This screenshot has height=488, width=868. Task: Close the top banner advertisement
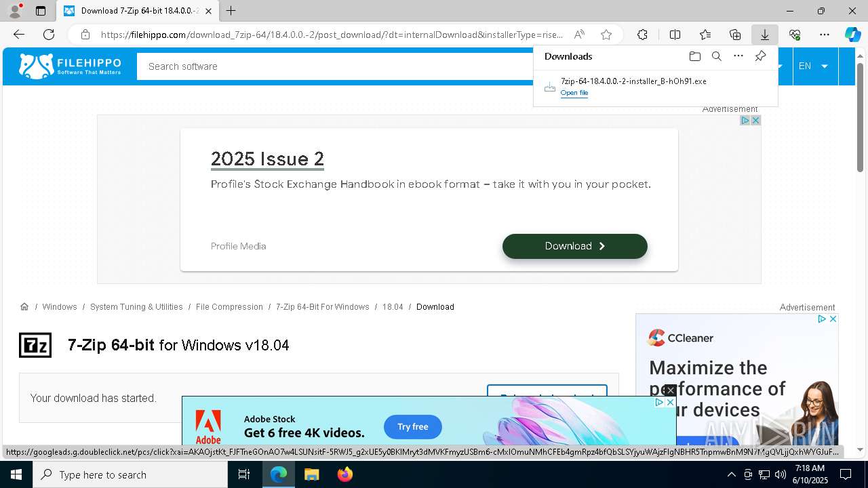[755, 120]
